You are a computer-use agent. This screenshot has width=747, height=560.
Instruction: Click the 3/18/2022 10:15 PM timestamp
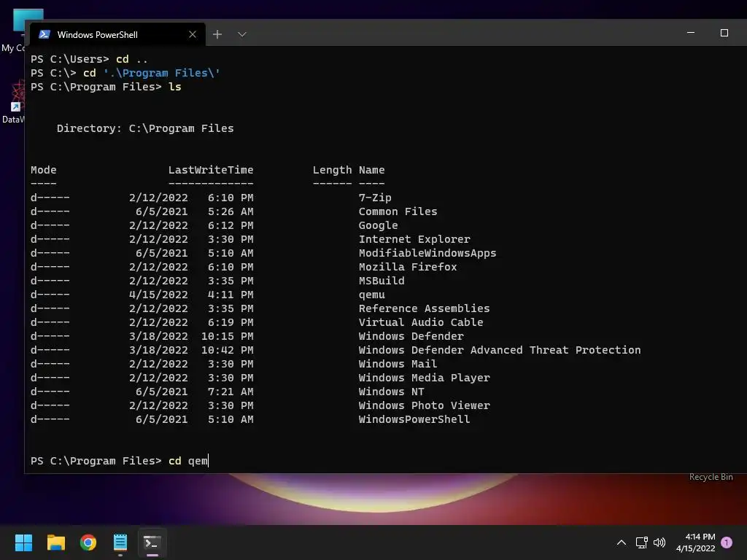point(191,336)
